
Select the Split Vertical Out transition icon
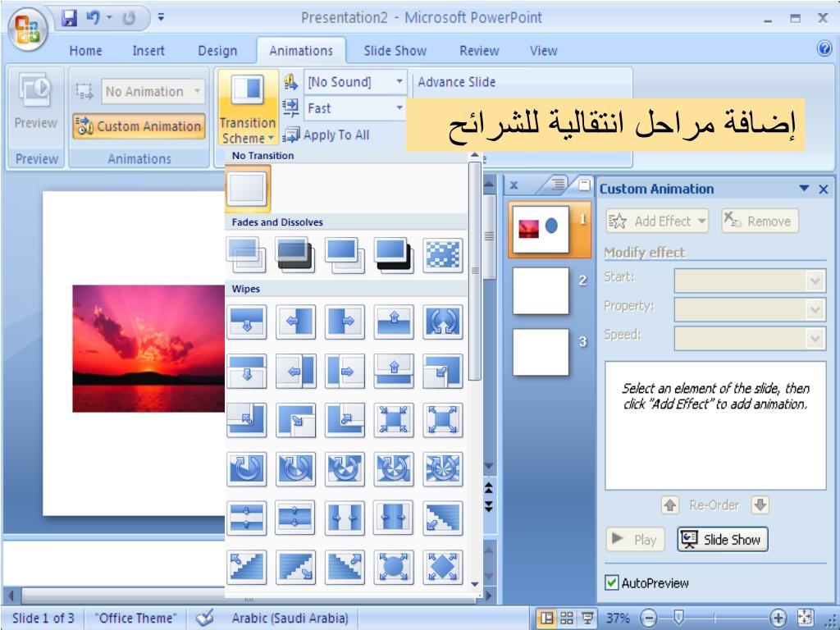tap(394, 518)
